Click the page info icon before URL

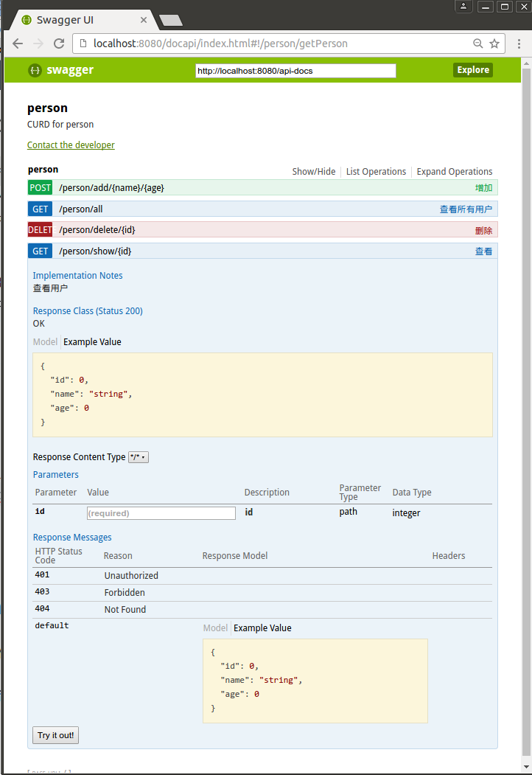[x=83, y=44]
